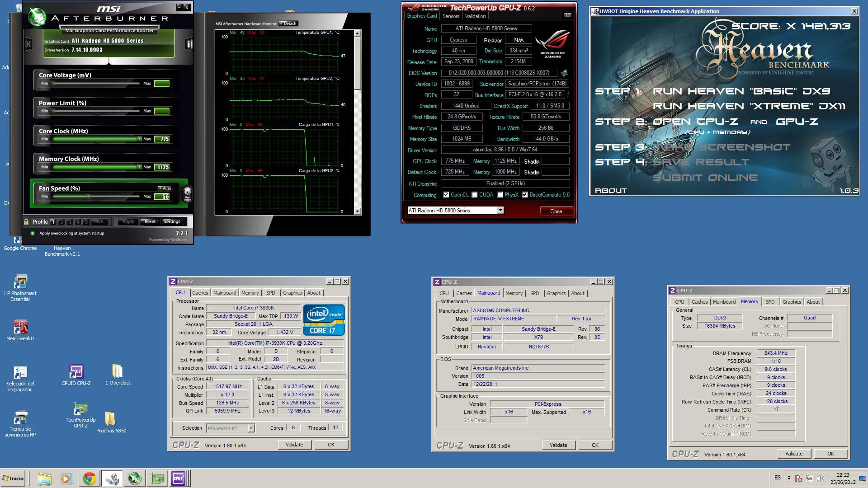The height and width of the screenshot is (488, 868).
Task: Open the GPU selector dropdown in GPU-Z
Action: 500,210
